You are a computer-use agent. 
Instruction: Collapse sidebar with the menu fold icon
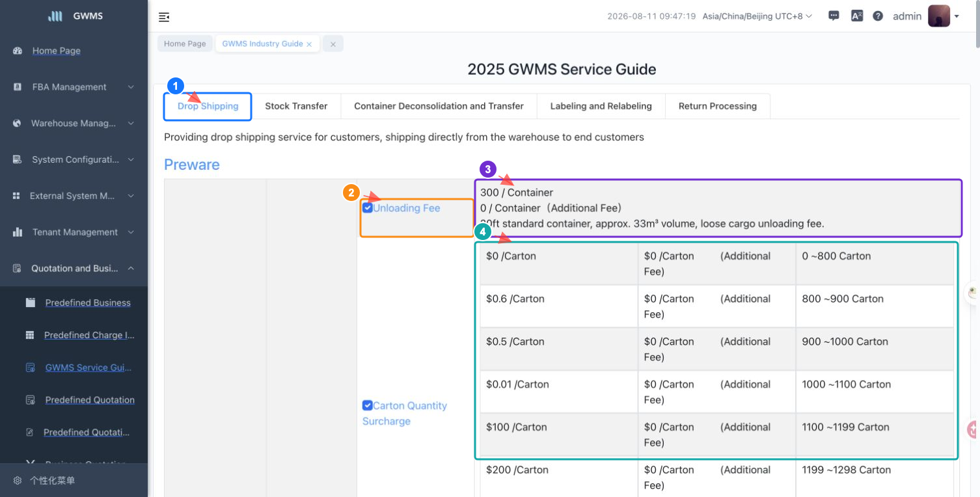pyautogui.click(x=164, y=17)
